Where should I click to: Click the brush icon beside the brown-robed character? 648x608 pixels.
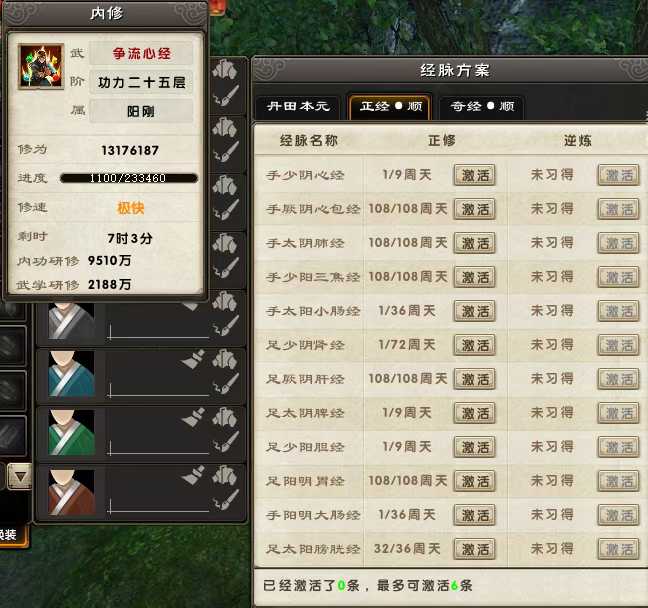click(x=226, y=500)
